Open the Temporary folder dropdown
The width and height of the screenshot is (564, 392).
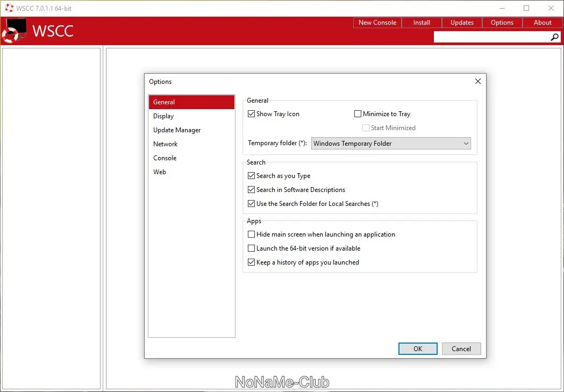(391, 144)
